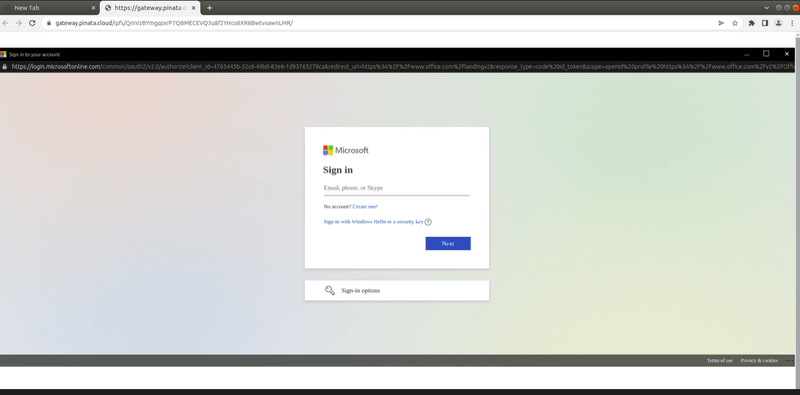Click the help icon beside security key
Image resolution: width=800 pixels, height=395 pixels.
[428, 222]
